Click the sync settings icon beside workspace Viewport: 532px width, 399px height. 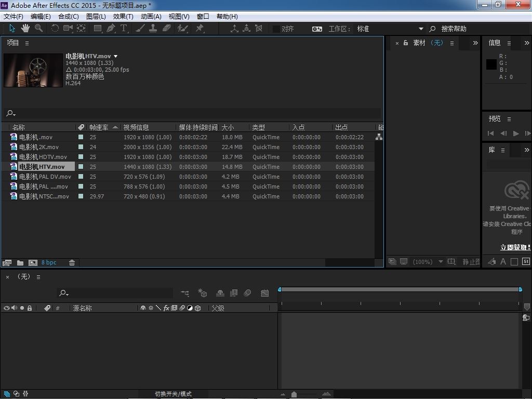317,29
